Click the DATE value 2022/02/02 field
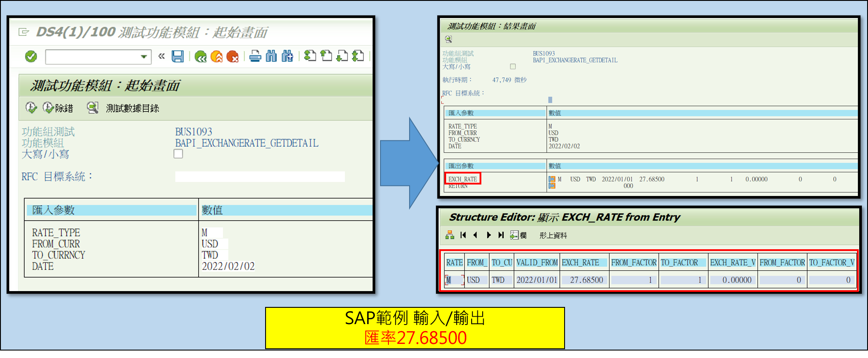The image size is (868, 358). (x=228, y=266)
